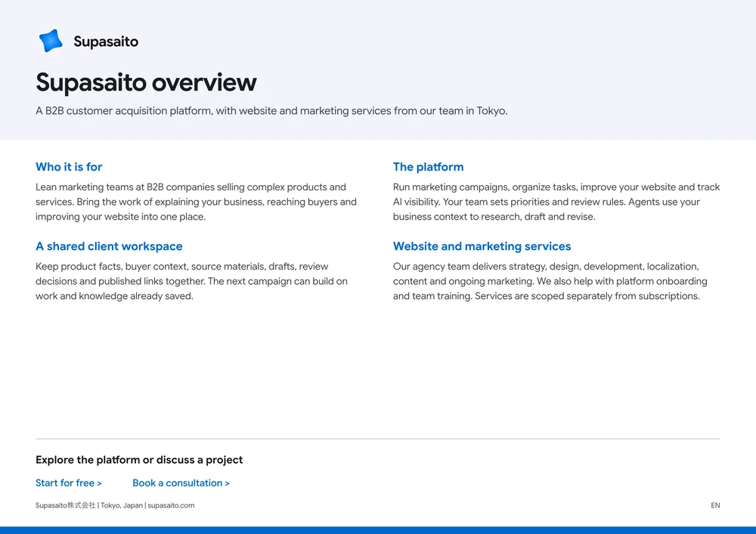This screenshot has height=534, width=756.
Task: Select the 'Supasaito overview' page title
Action: 146,82
